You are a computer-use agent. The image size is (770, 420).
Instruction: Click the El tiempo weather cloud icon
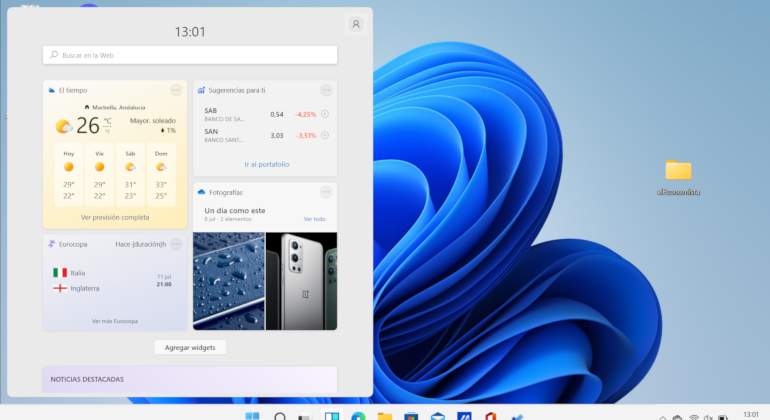tap(52, 90)
